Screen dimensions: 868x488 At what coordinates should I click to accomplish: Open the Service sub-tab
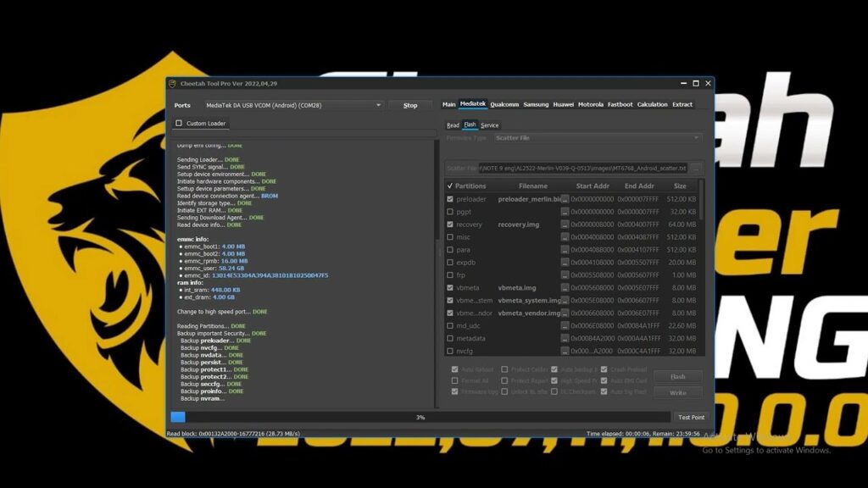coord(490,125)
